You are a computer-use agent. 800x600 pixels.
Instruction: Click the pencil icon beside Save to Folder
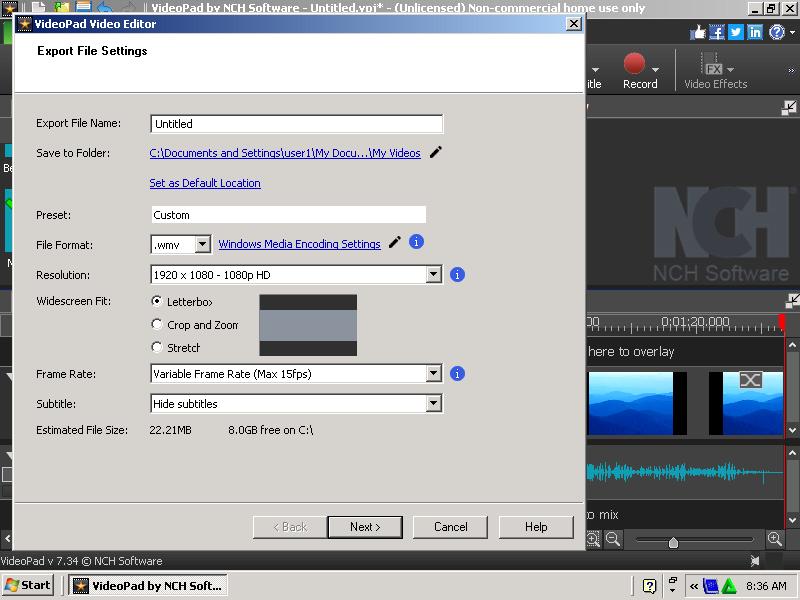[x=436, y=152]
